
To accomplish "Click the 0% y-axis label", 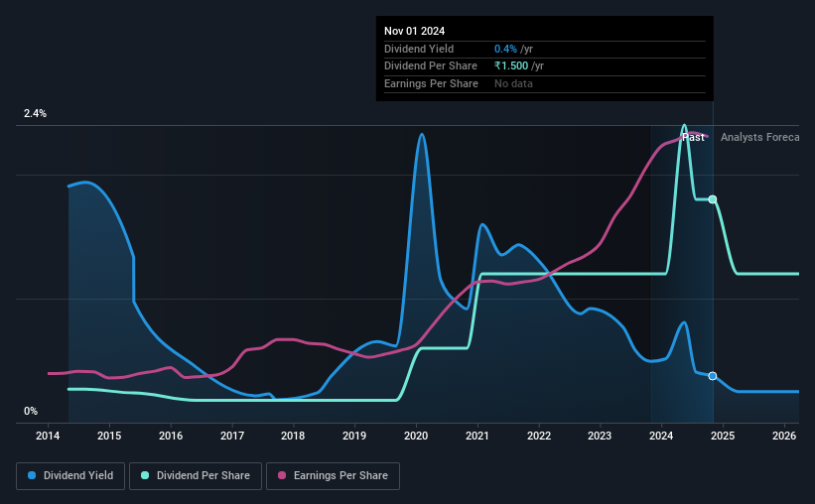I will click(31, 411).
